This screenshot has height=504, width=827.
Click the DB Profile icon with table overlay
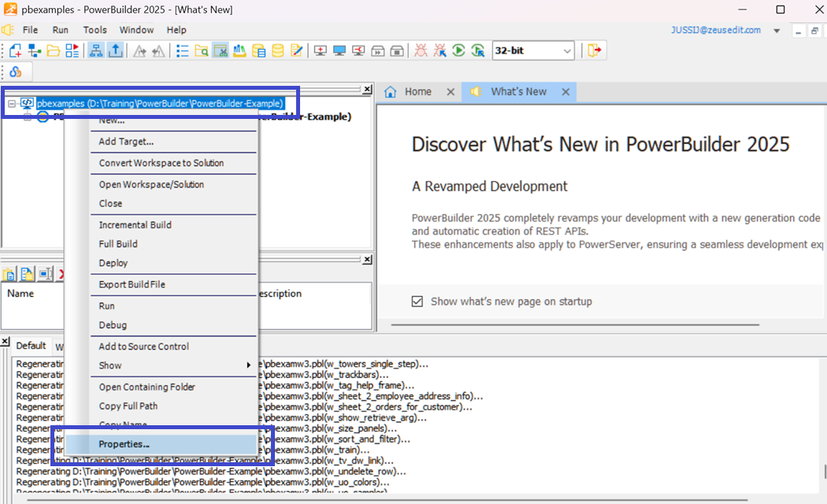258,50
